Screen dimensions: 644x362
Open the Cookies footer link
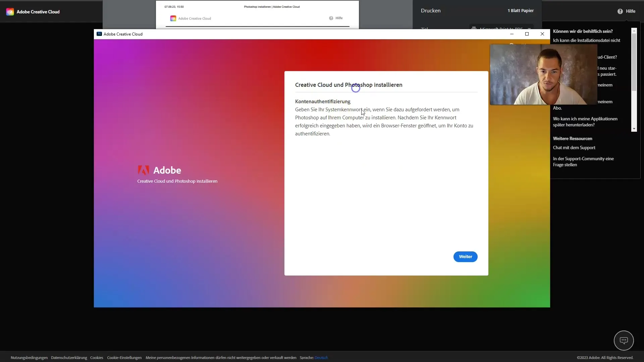(x=97, y=358)
